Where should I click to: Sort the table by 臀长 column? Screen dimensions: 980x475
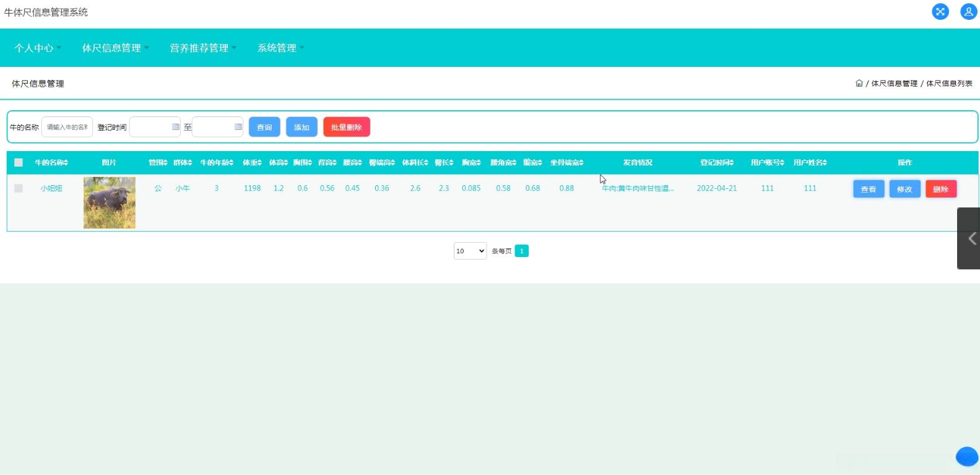point(444,163)
